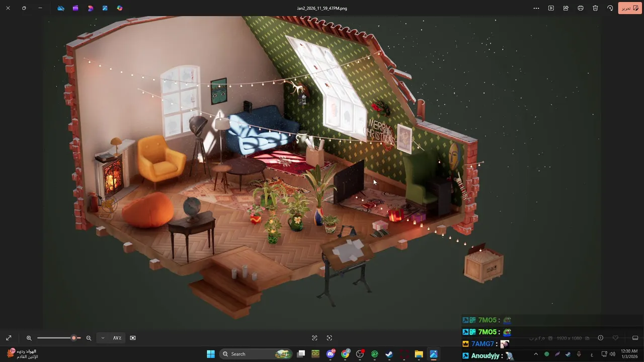Open the Windows Start menu
This screenshot has width=644, height=362.
click(x=211, y=354)
